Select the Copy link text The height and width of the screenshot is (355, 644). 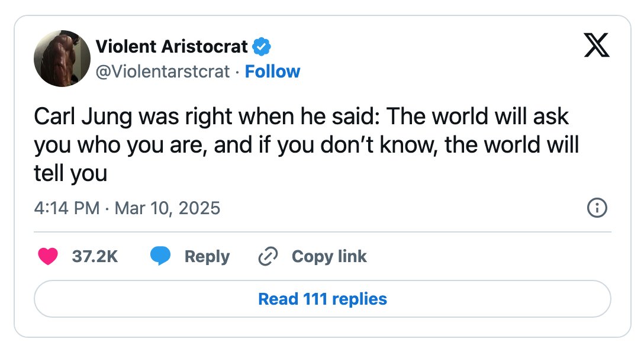329,257
